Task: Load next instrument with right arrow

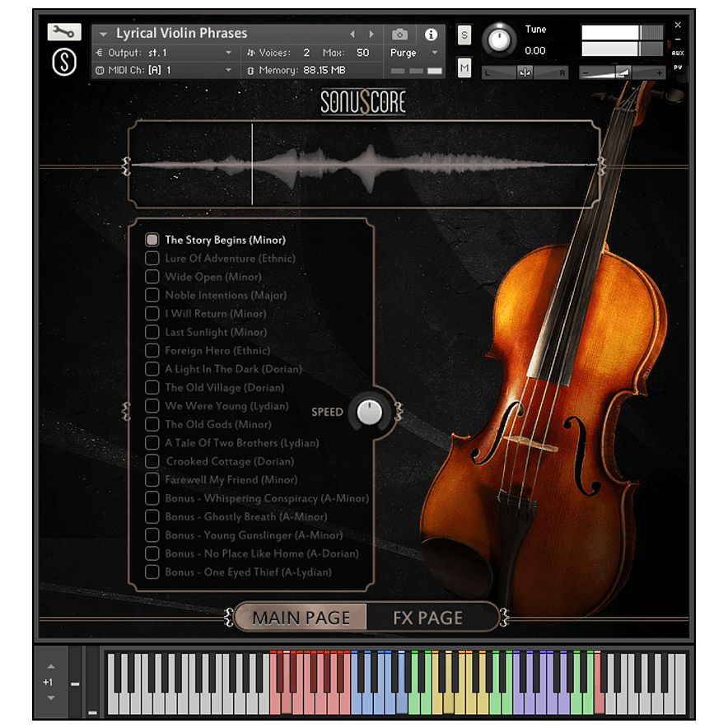Action: pyautogui.click(x=371, y=34)
